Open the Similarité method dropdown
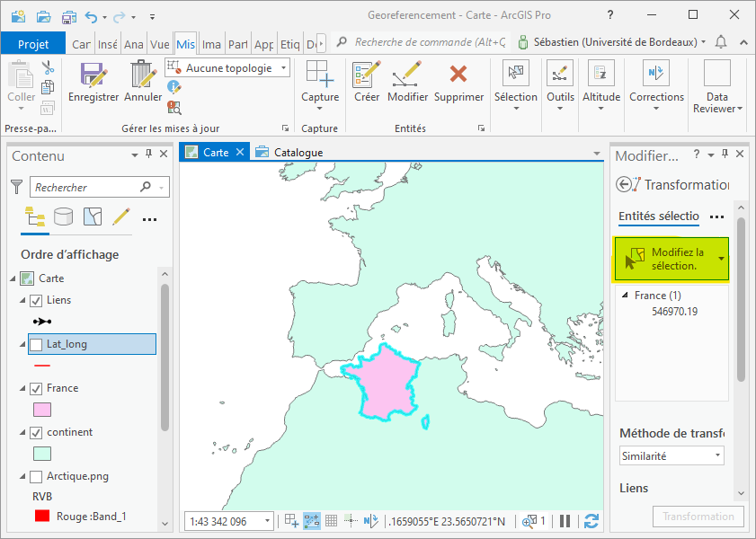Viewport: 756px width, 539px height. point(671,456)
